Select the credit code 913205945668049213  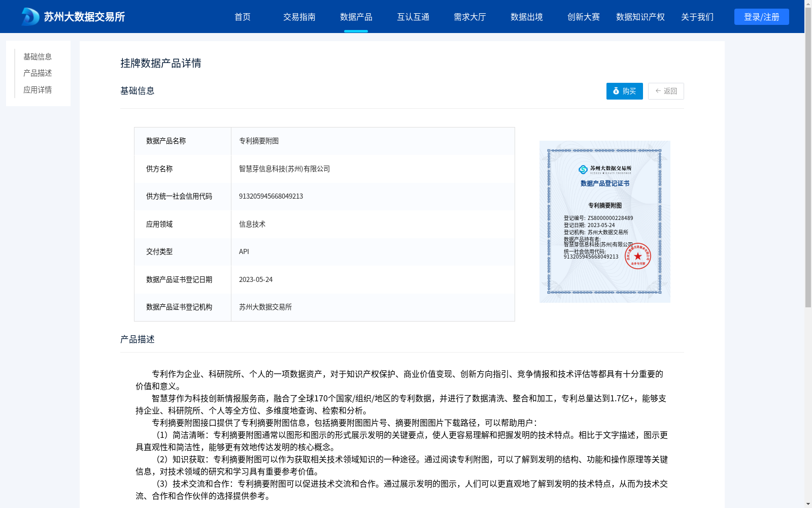click(x=271, y=196)
